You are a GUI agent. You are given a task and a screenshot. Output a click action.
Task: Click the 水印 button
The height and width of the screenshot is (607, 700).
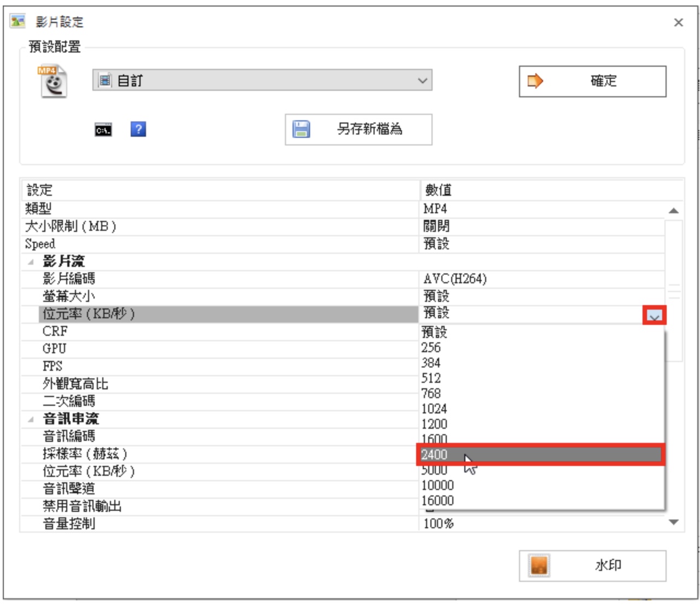592,565
